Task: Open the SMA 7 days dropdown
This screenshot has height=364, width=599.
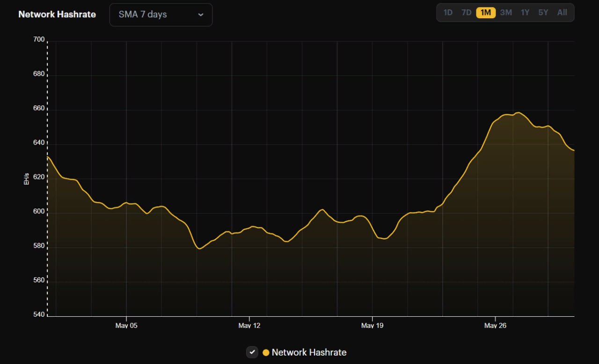Action: (161, 15)
